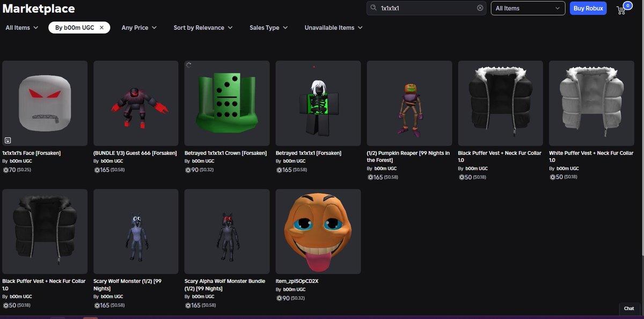This screenshot has width=644, height=319.
Task: Open the orange smiley face item thumbnail
Action: tap(318, 231)
